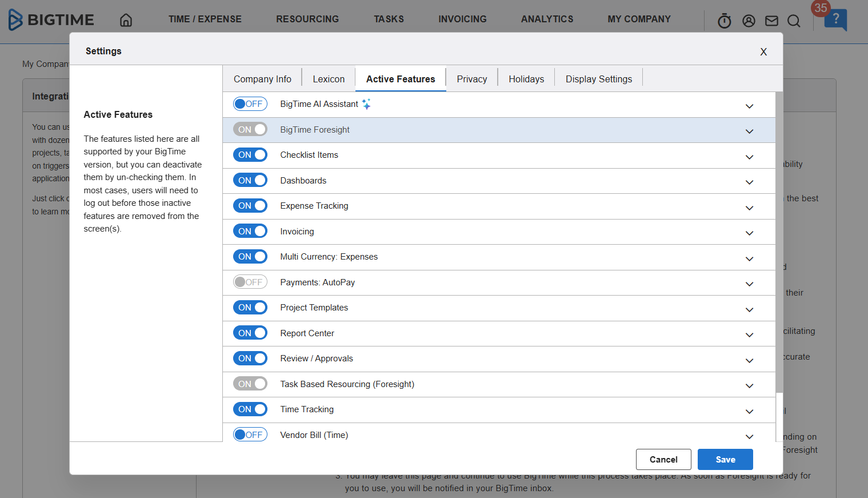Toggle Task Based Resourcing (Foresight) switch

[x=250, y=384]
